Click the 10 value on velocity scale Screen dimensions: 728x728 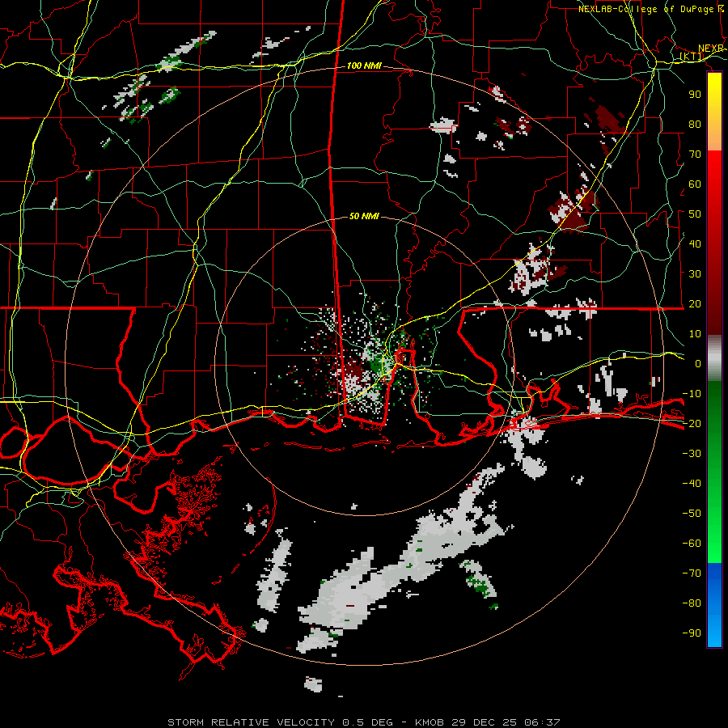695,334
